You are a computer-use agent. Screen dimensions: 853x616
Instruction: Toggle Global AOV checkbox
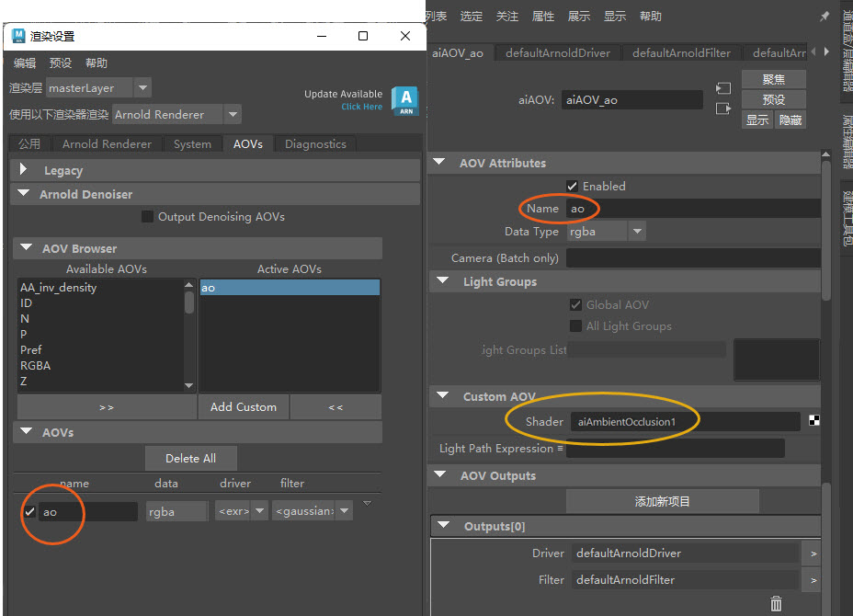[575, 304]
